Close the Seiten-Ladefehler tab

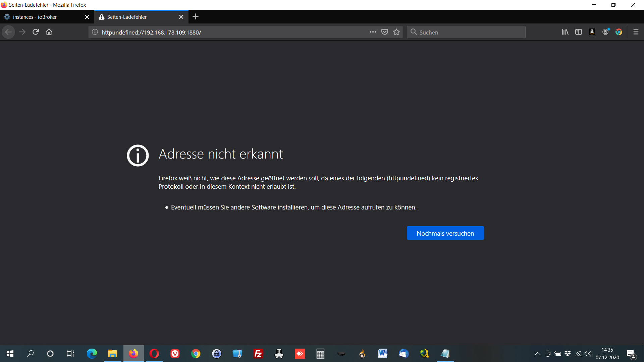point(181,17)
